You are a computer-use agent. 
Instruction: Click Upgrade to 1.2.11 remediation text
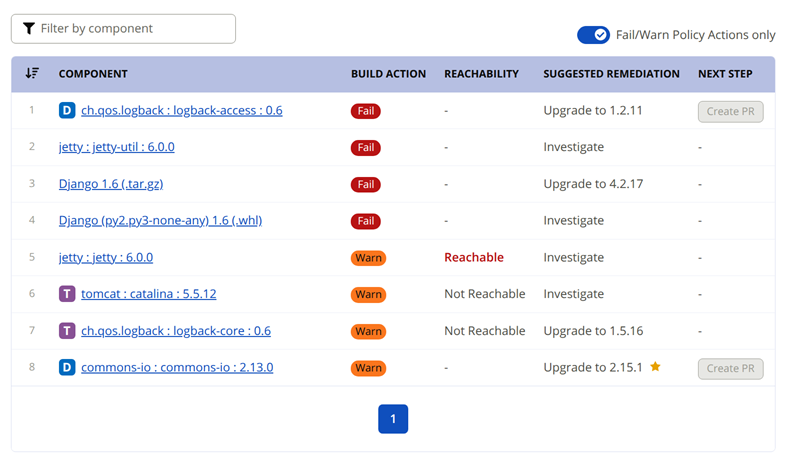point(593,110)
